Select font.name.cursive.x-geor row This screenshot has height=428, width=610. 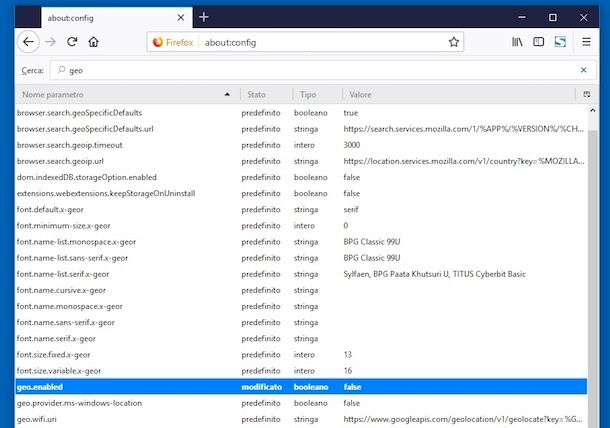[x=301, y=290]
